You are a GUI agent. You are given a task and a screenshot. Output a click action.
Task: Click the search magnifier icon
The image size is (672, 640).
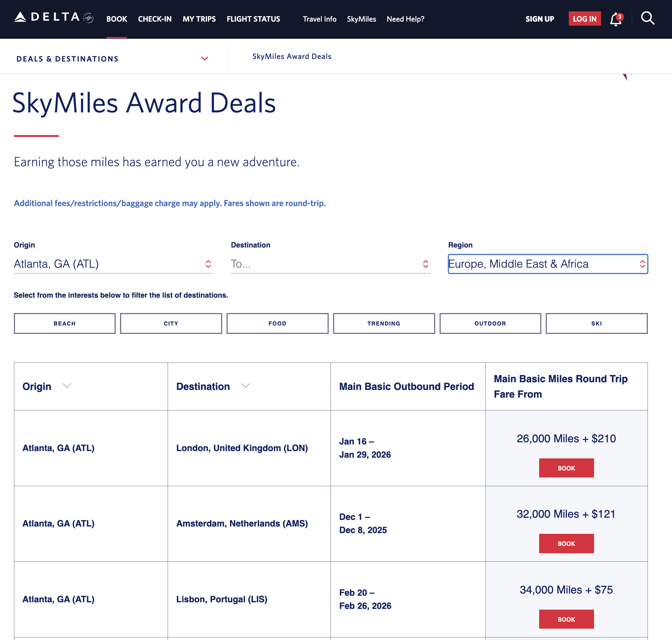point(647,18)
